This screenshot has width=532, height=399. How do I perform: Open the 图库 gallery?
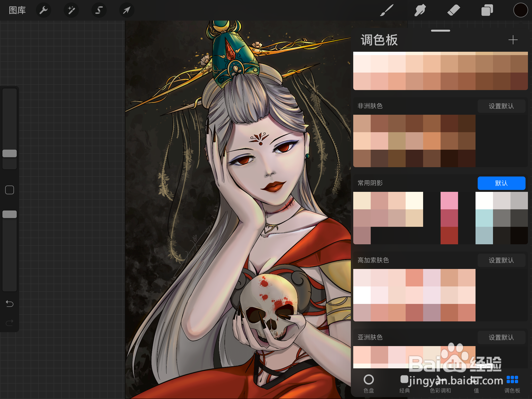tap(17, 10)
